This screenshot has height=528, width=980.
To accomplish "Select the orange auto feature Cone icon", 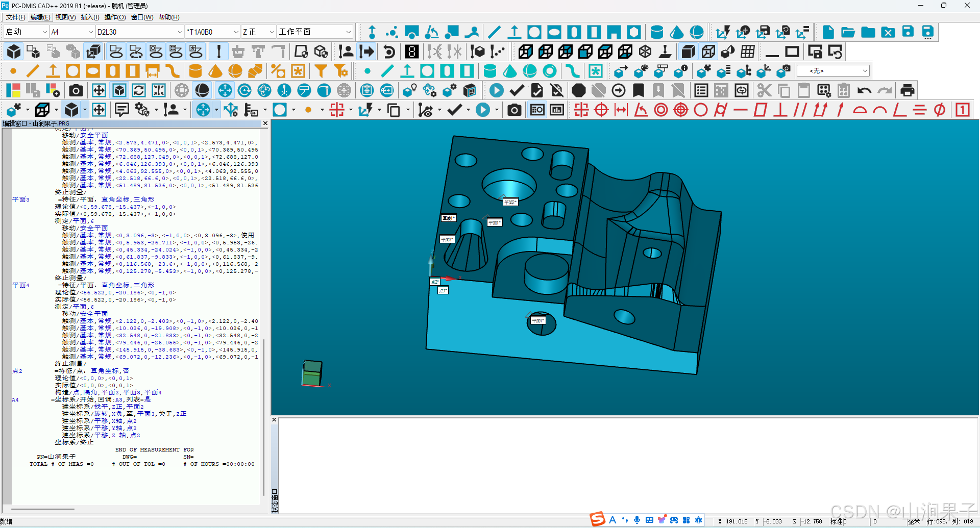I will pos(215,71).
